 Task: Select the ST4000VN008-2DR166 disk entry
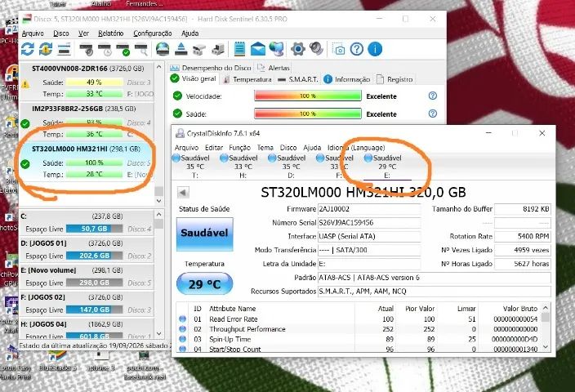(87, 81)
